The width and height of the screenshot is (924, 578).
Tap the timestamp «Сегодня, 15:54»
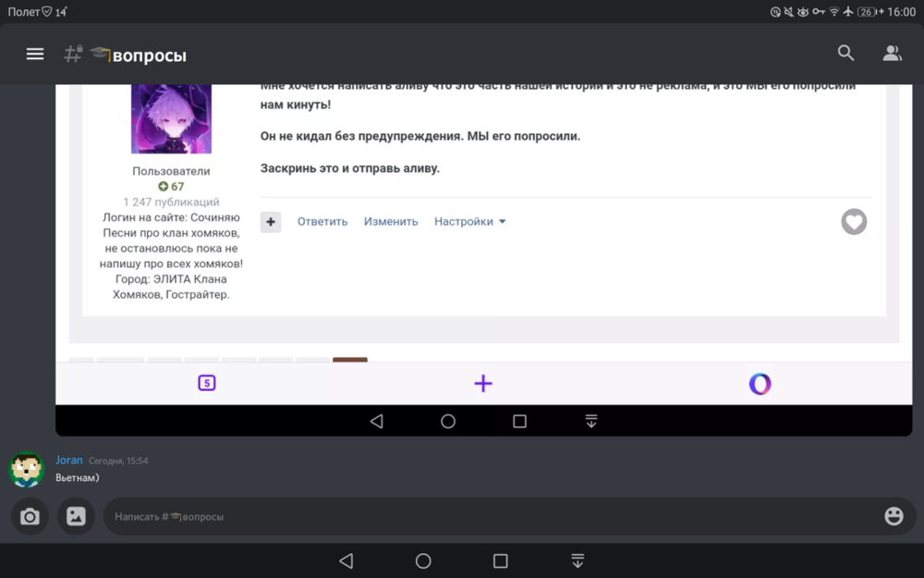tap(118, 461)
